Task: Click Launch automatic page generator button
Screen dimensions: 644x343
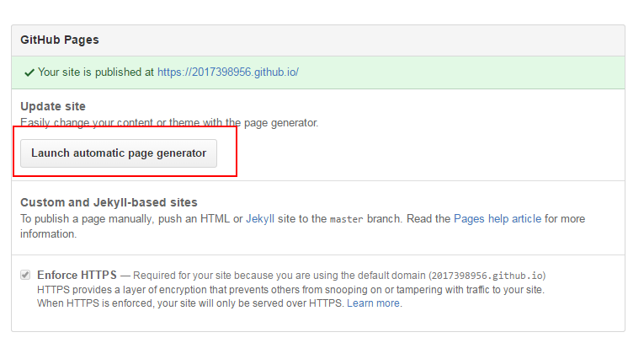Action: [119, 153]
